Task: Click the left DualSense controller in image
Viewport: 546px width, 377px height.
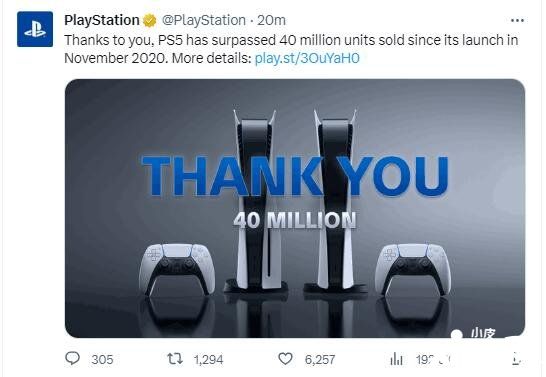Action: (177, 269)
